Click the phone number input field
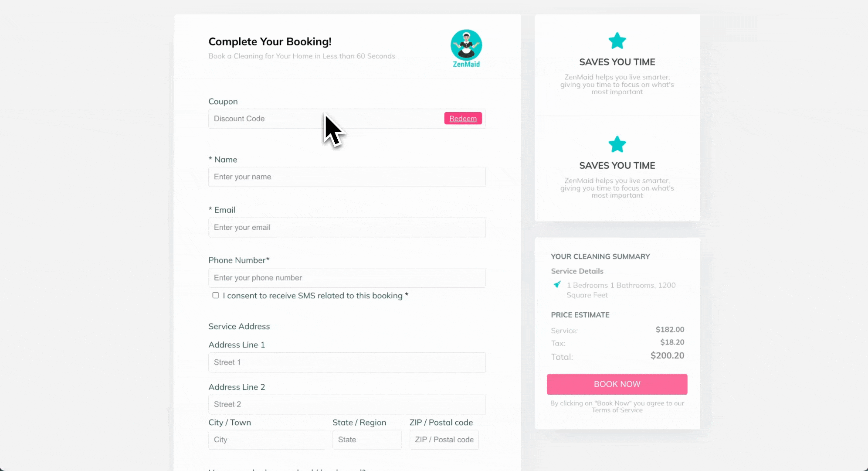 [x=347, y=278]
